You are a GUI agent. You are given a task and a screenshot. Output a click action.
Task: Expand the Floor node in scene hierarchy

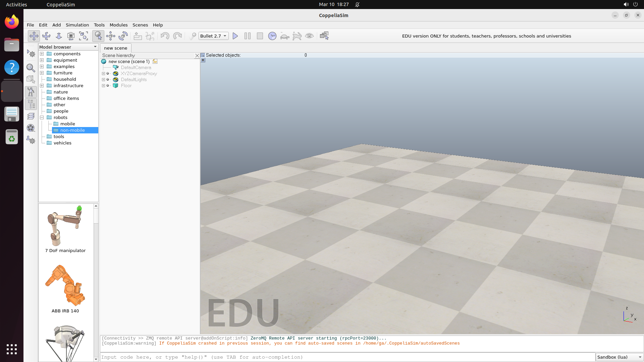pos(103,85)
